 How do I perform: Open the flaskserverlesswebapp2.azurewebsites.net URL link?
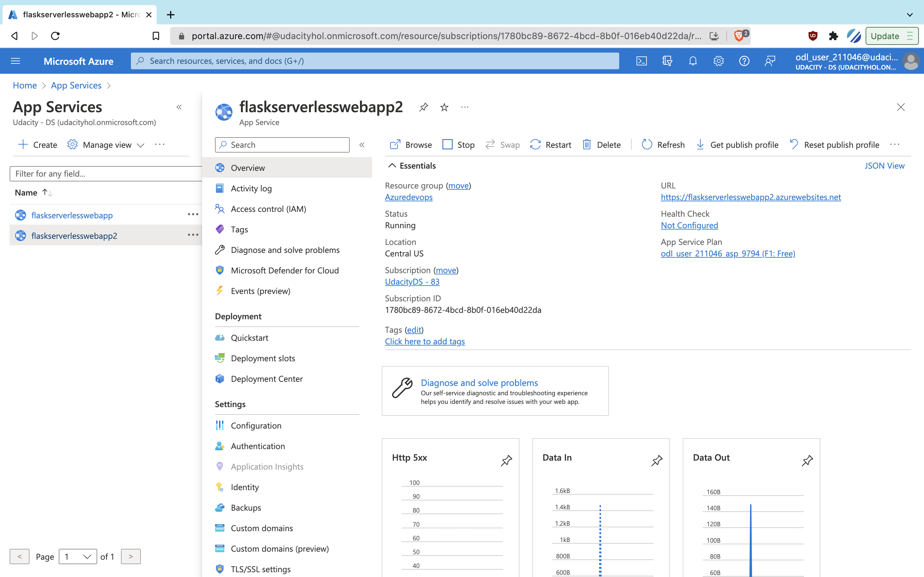pyautogui.click(x=750, y=197)
